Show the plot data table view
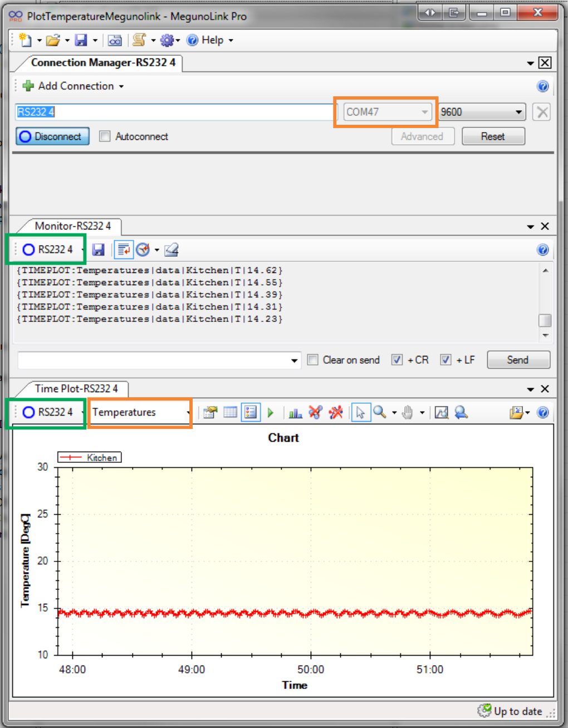 (229, 412)
